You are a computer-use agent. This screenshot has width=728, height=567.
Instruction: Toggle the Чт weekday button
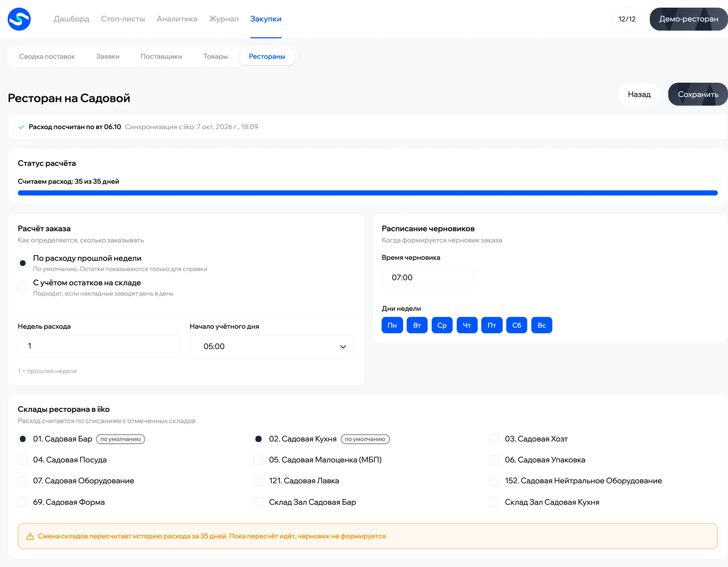467,325
